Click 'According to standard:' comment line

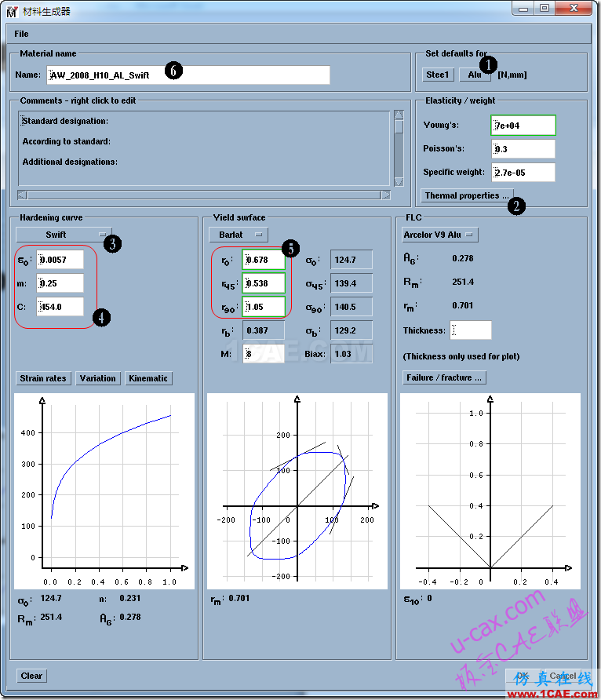[67, 141]
